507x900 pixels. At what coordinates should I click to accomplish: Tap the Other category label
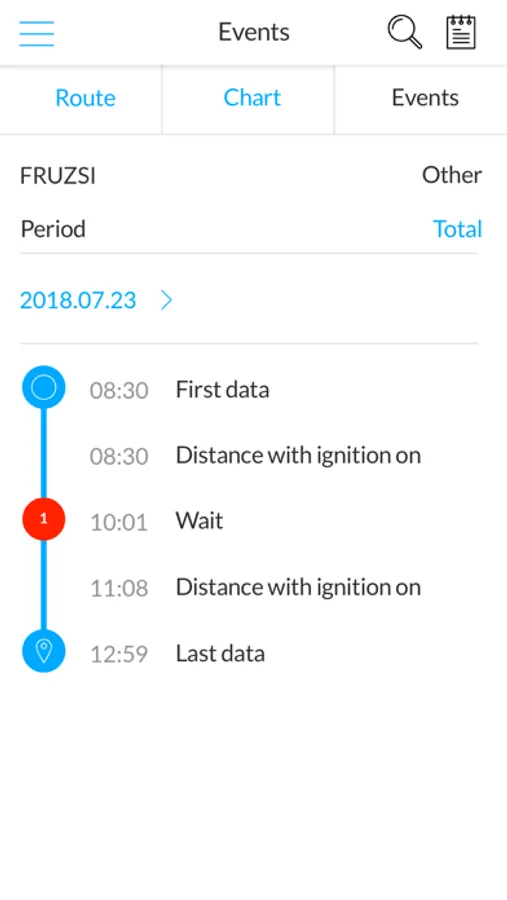(452, 175)
